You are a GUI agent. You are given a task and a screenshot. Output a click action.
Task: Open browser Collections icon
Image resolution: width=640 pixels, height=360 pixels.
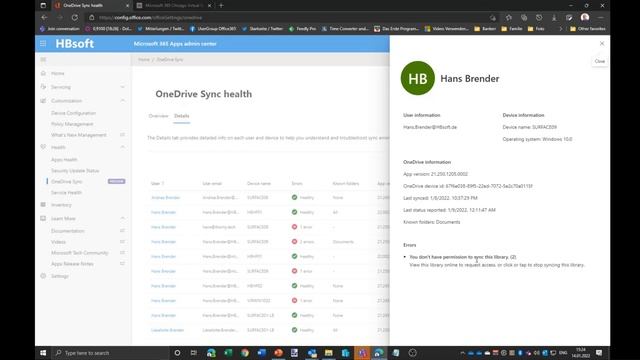tap(524, 18)
